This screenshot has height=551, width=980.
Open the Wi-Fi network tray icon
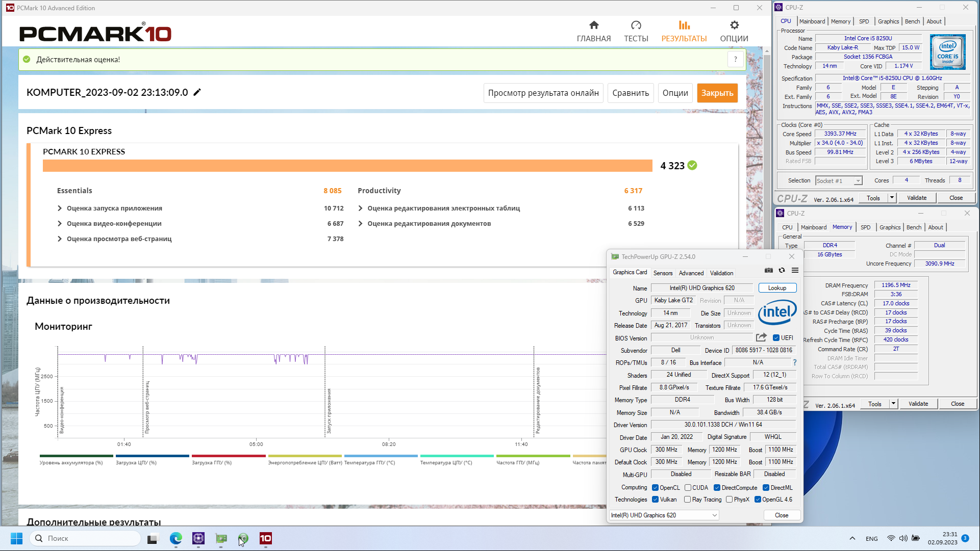891,538
